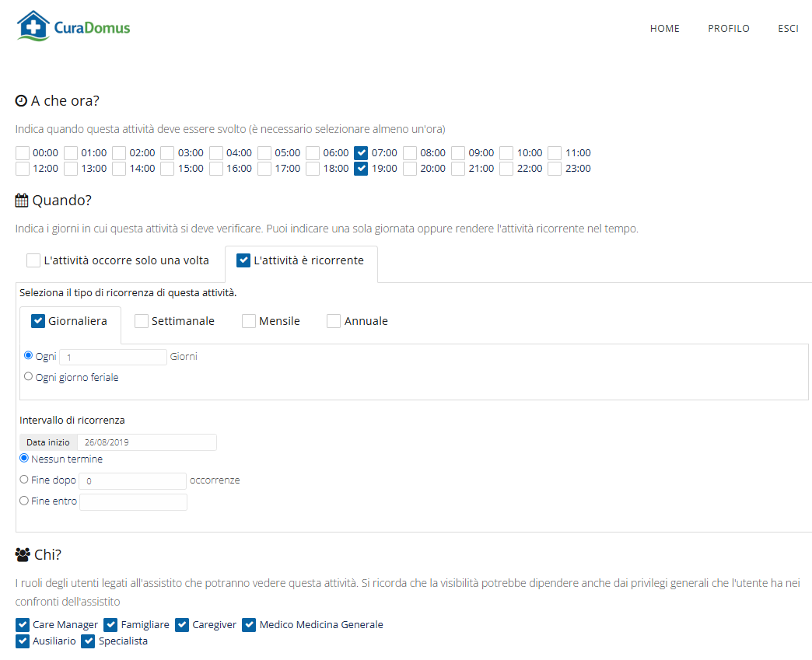Select the "Fine entro" radio button
Image resolution: width=812 pixels, height=660 pixels.
pos(24,501)
